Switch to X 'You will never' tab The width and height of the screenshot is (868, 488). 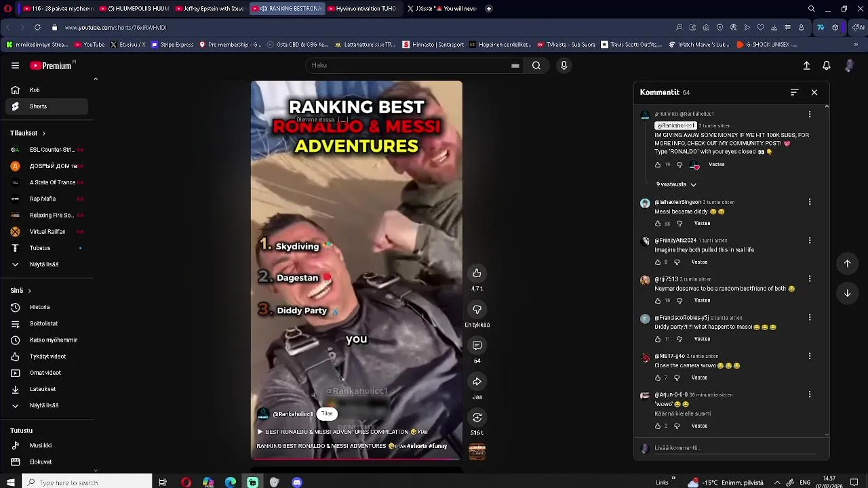pyautogui.click(x=441, y=9)
